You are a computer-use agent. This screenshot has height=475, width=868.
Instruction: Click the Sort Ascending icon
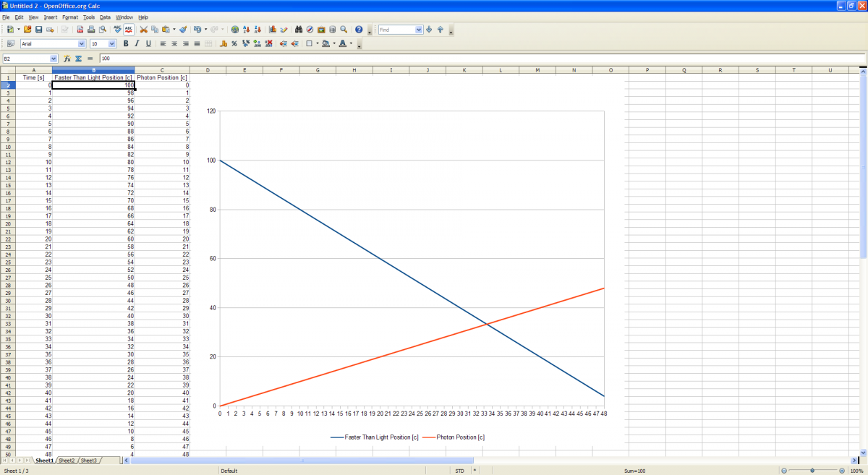tap(247, 30)
